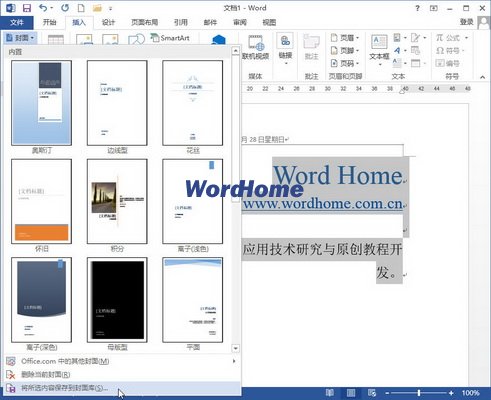Image resolution: width=491 pixels, height=400 pixels.
Task: Switch to the 视图 View tab
Action: (269, 22)
